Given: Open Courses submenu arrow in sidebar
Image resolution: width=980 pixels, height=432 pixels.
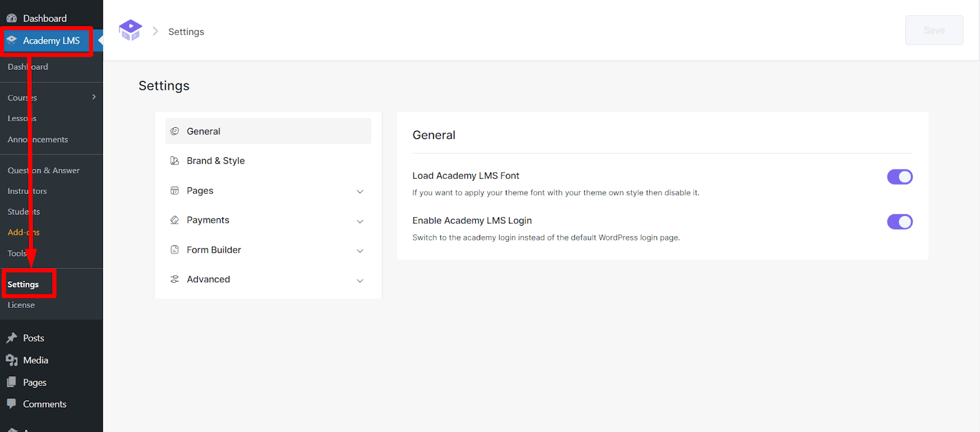Looking at the screenshot, I should (x=94, y=97).
